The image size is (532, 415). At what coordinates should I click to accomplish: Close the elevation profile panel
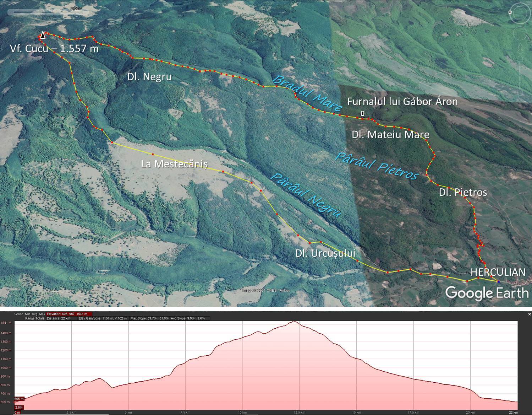[x=529, y=314]
